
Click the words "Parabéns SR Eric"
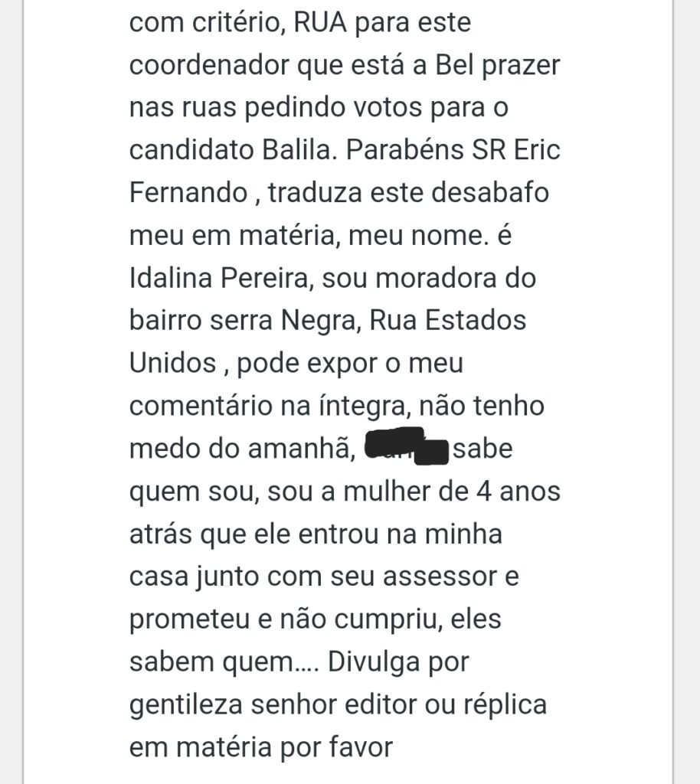(453, 150)
